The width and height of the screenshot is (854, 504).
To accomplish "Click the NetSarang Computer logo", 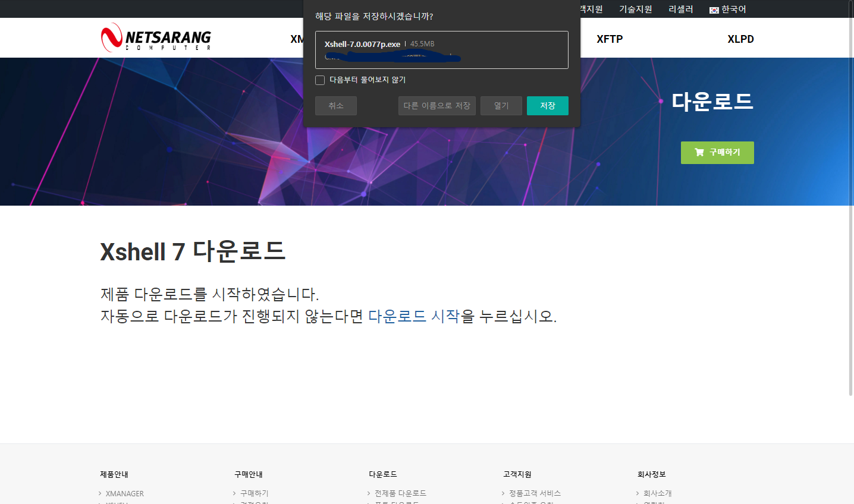I will 156,37.
